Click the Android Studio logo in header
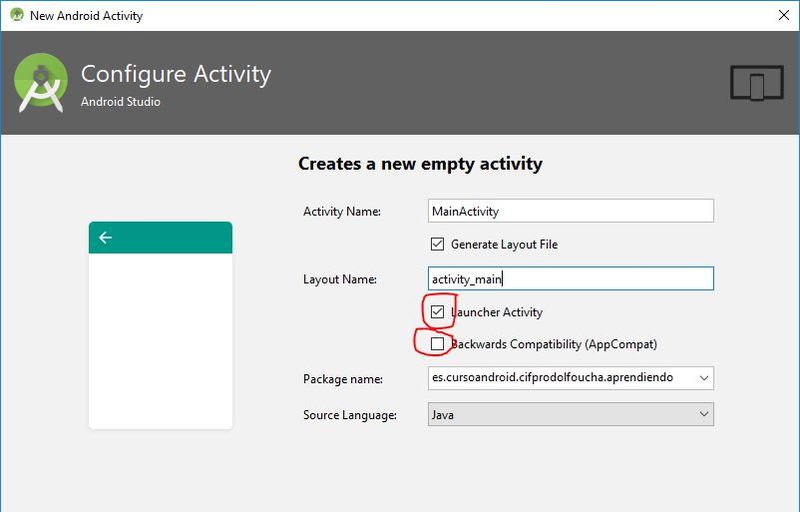 tap(41, 82)
